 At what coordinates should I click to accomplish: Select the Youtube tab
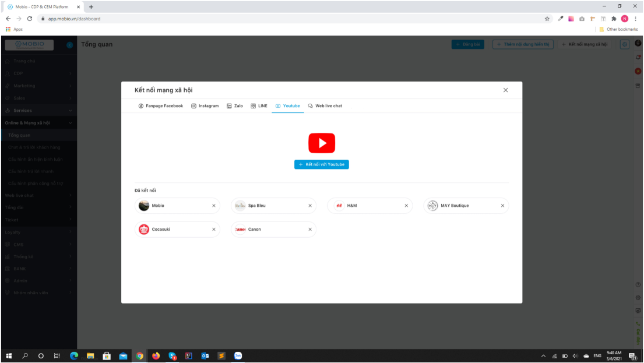287,106
